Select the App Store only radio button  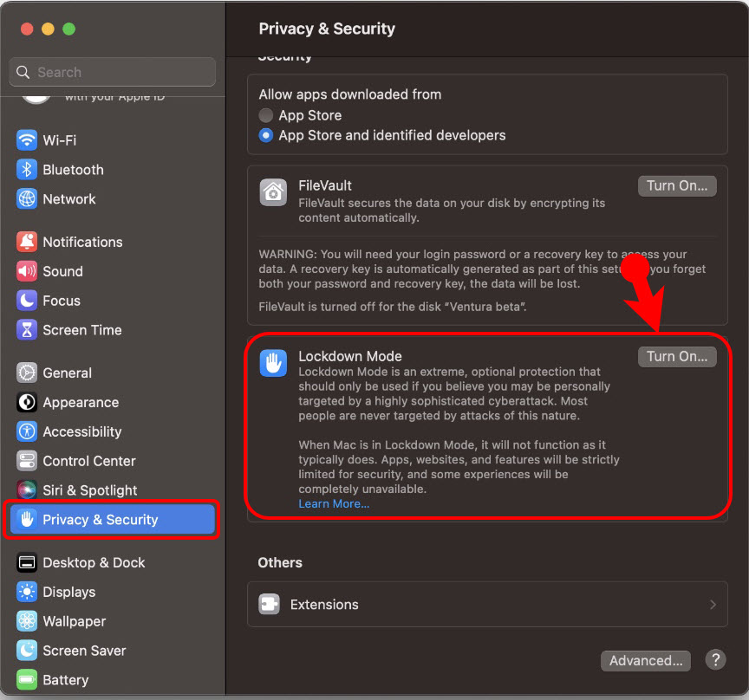pos(266,114)
